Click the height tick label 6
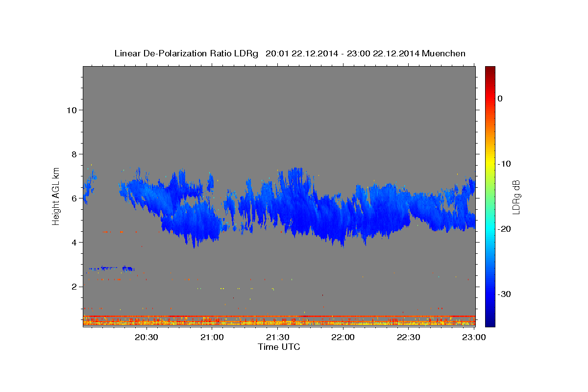588x392 pixels. 74,198
